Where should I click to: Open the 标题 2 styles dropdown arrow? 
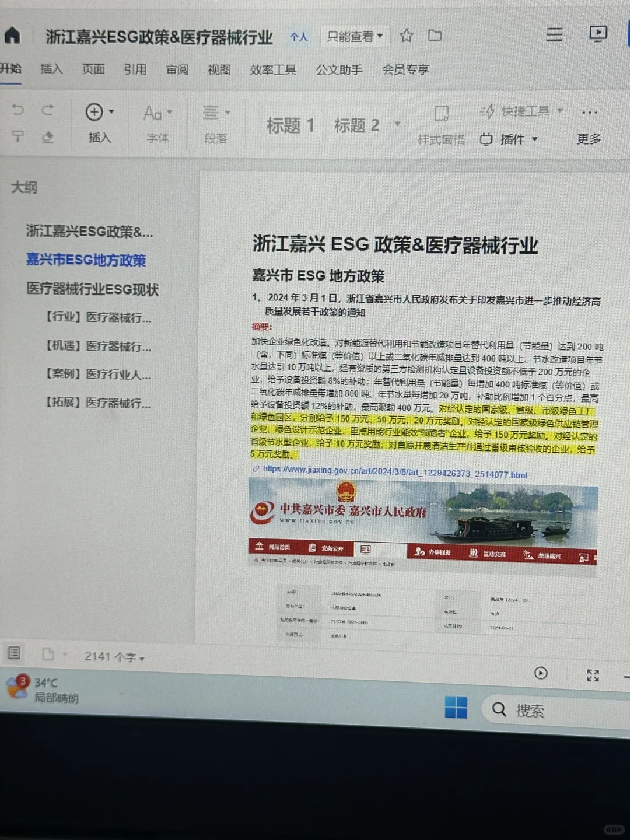pyautogui.click(x=398, y=124)
